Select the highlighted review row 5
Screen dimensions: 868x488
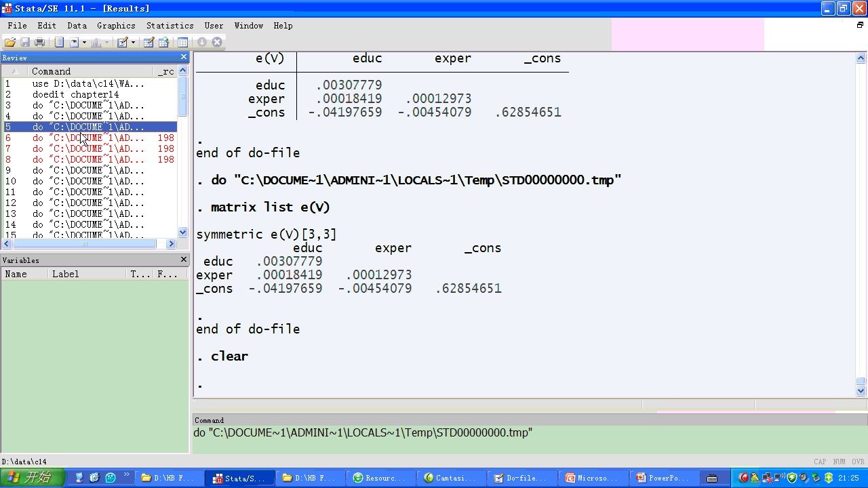pyautogui.click(x=89, y=127)
